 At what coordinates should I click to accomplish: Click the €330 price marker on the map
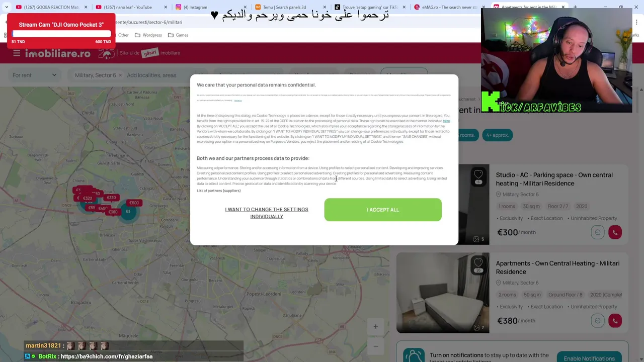[111, 198]
